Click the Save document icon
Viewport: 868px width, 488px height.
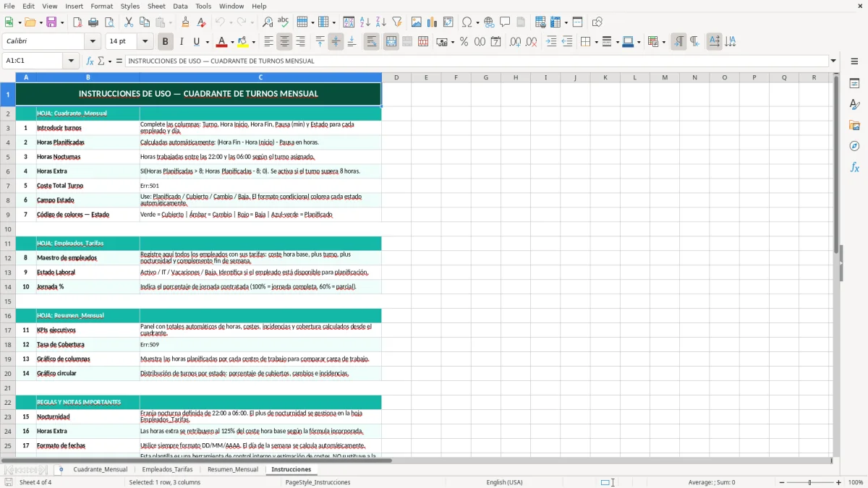(x=52, y=22)
